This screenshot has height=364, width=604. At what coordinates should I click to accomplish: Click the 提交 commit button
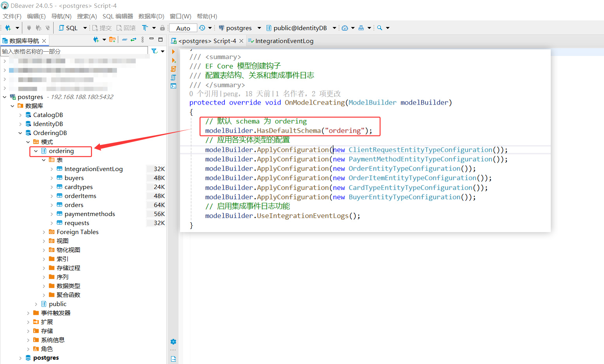[x=102, y=28]
